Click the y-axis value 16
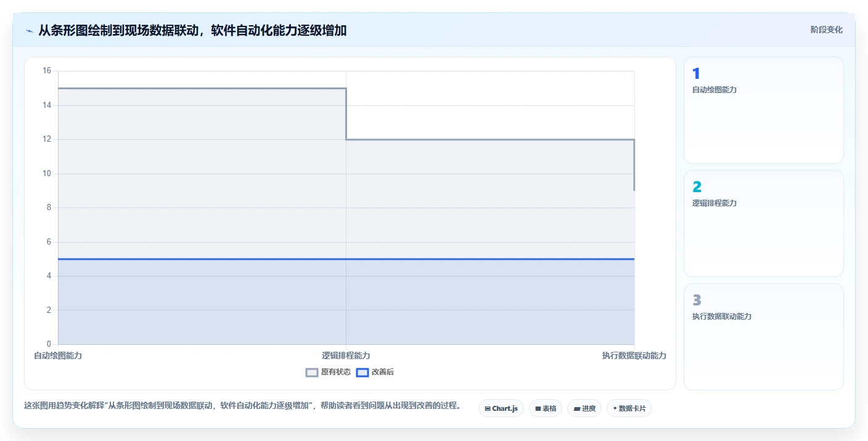Screen dimensions: 868x441 47,71
